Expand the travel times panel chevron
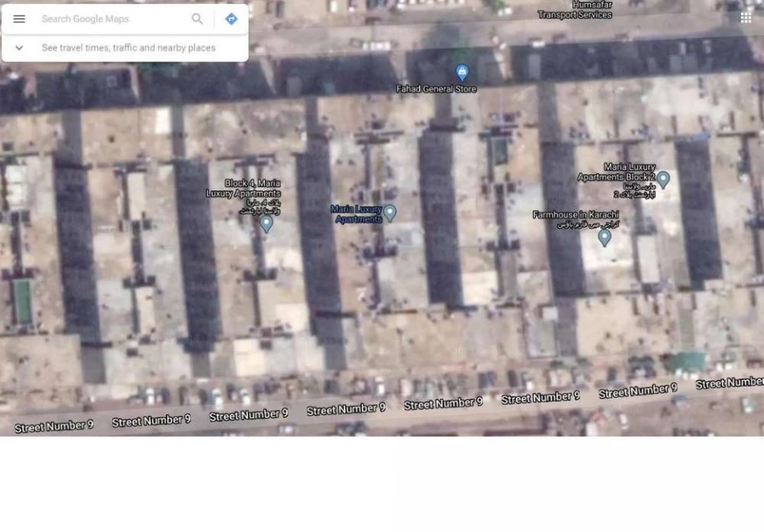 click(19, 48)
